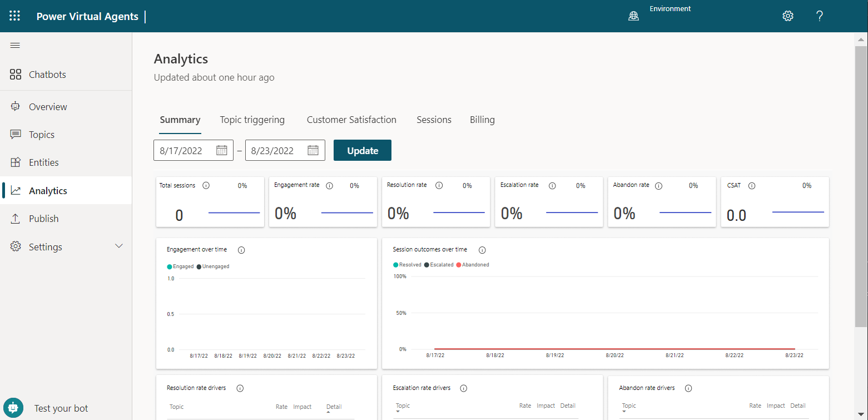Toggle Resolved legend in outcomes chart
Viewport: 868px width, 420px height.
407,265
